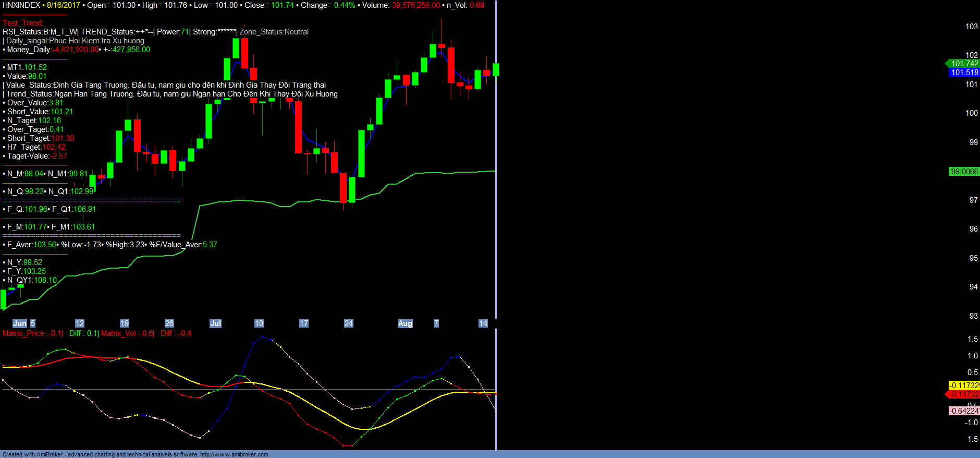Click the 103 price level on the axis
Screen dimensions: 980x458
[971, 27]
